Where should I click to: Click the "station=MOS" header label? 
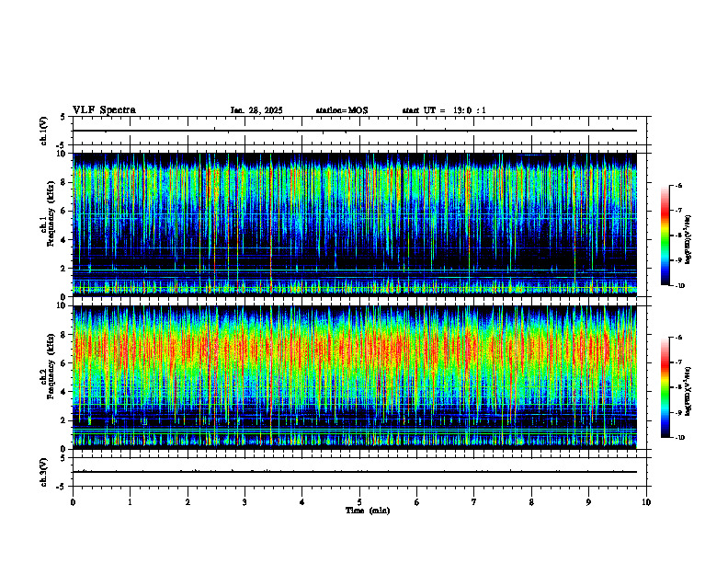pos(342,110)
